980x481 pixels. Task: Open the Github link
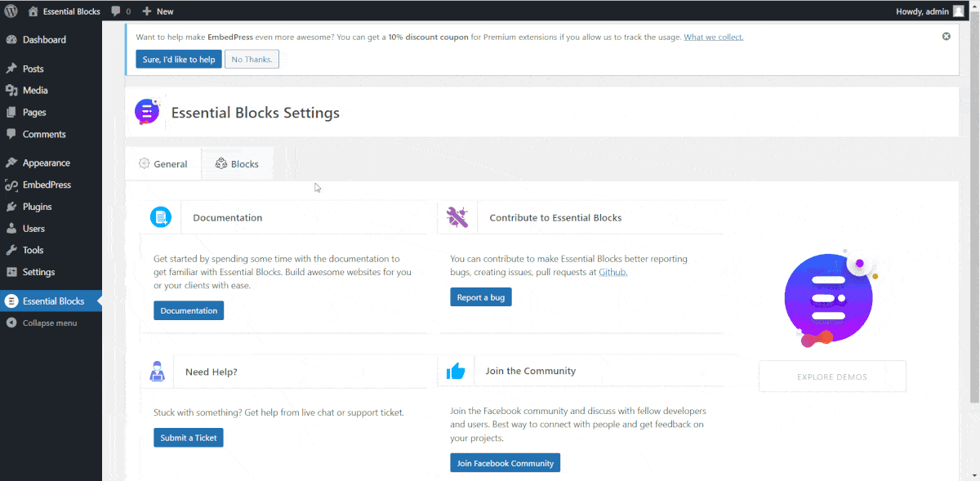pyautogui.click(x=612, y=272)
